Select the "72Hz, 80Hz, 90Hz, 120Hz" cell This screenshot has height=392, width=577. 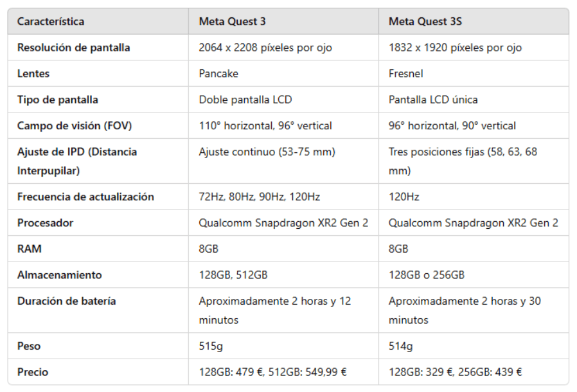[x=260, y=197]
